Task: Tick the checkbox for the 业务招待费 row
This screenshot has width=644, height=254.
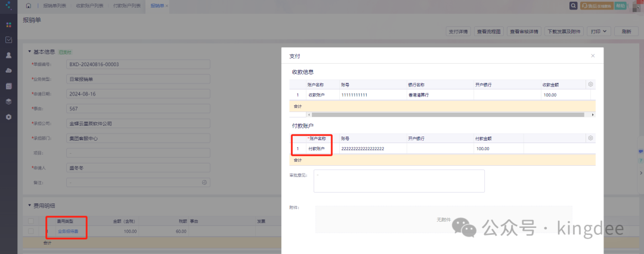Action: 30,231
